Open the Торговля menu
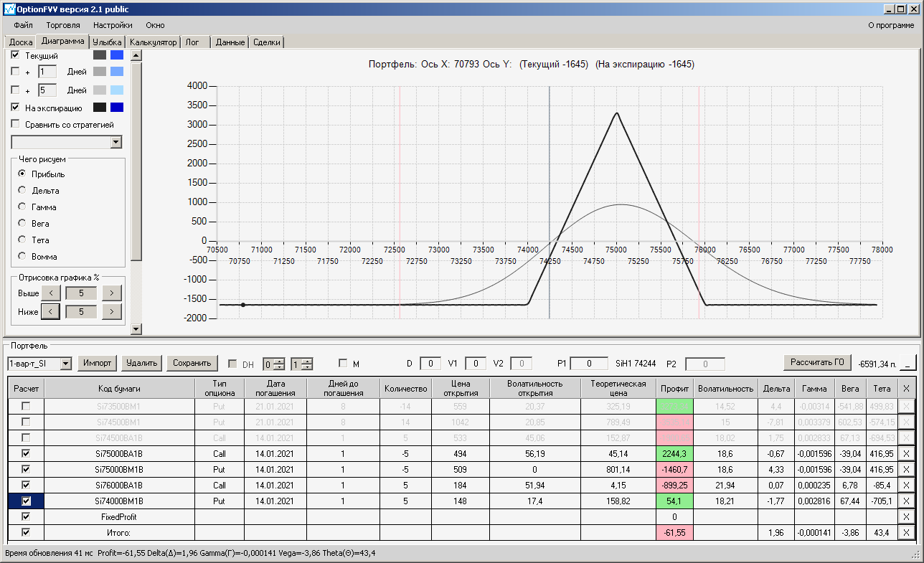 pyautogui.click(x=63, y=25)
